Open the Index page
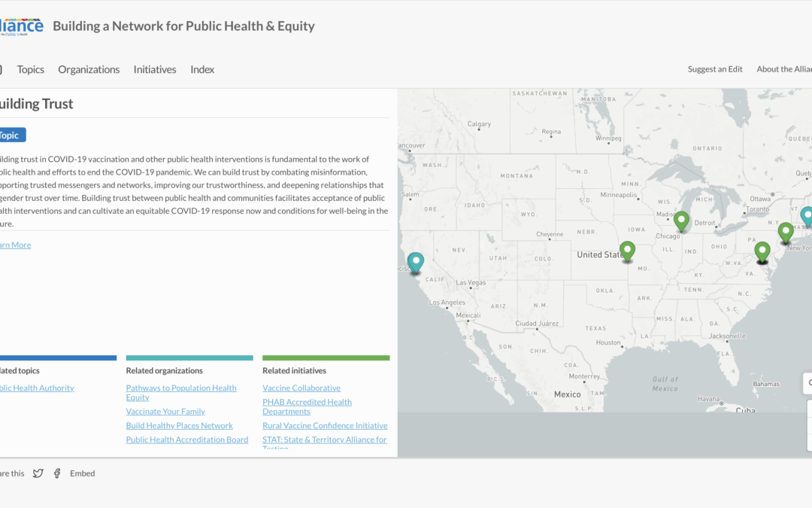Viewport: 812px width, 508px height. 201,68
